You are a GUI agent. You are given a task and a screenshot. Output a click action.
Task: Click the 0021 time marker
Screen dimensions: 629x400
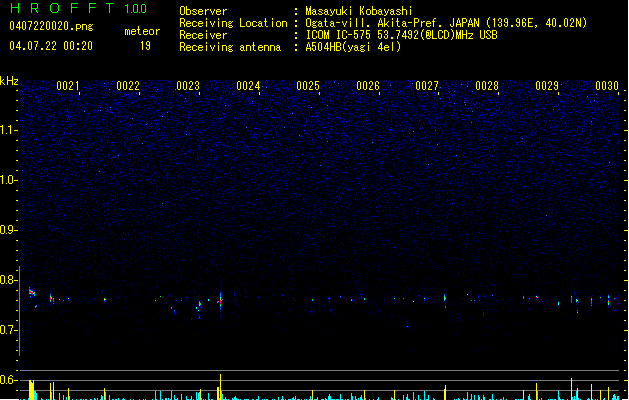pos(68,86)
